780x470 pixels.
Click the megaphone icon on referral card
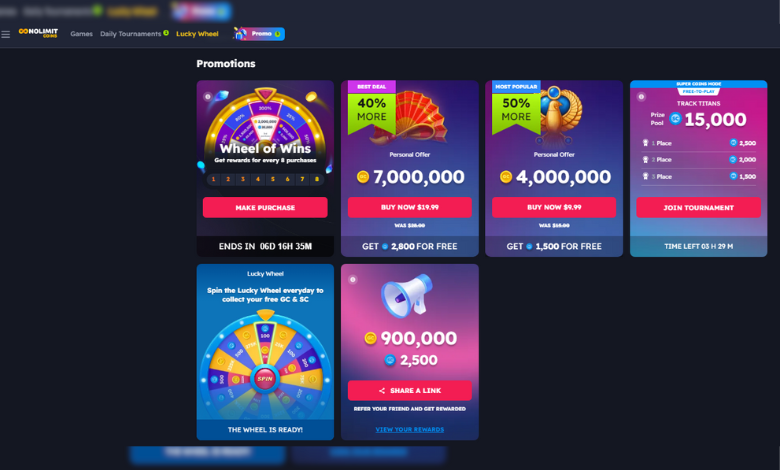click(407, 295)
